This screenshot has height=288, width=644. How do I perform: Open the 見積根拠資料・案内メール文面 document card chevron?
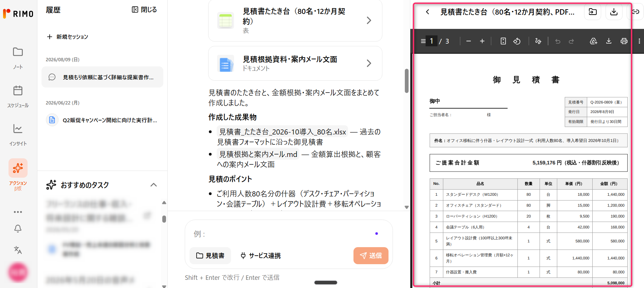click(369, 63)
